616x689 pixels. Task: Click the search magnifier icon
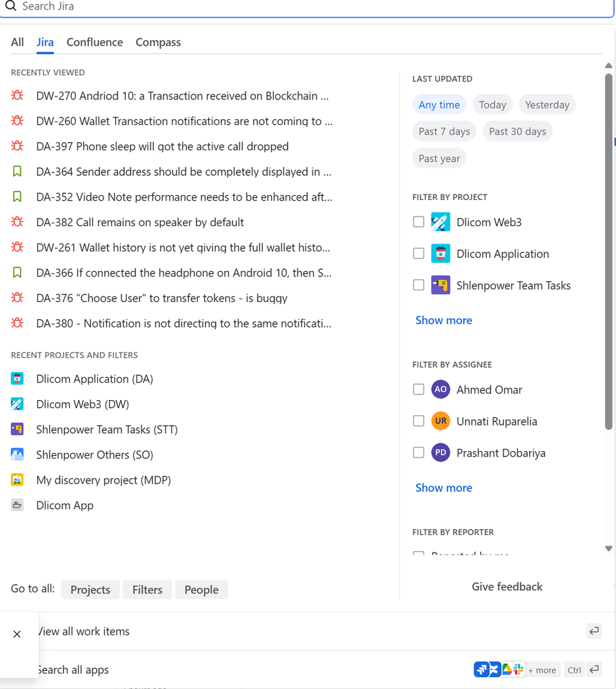(x=10, y=6)
